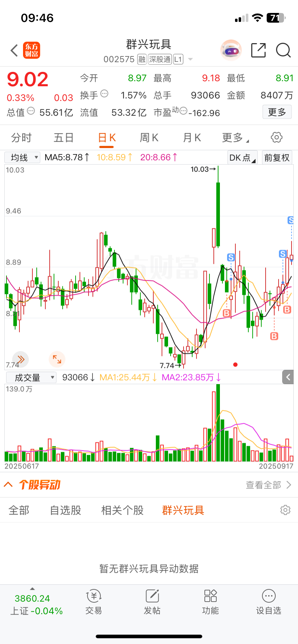Select the 全部 filter tab
The image size is (298, 644).
point(19,510)
